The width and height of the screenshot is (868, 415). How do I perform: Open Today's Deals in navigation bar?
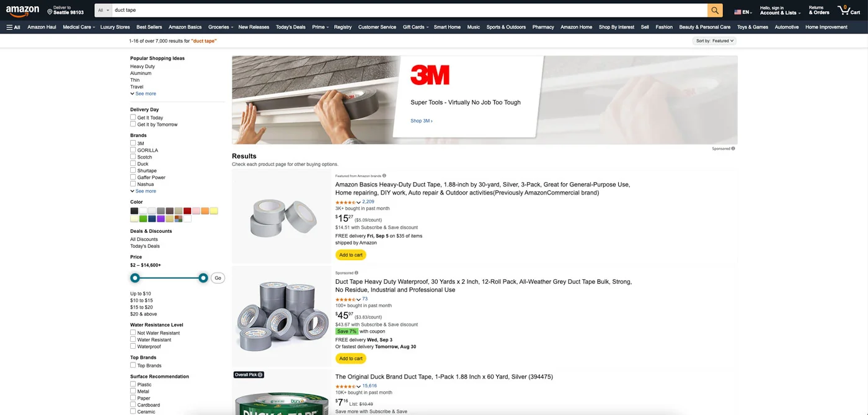[291, 27]
